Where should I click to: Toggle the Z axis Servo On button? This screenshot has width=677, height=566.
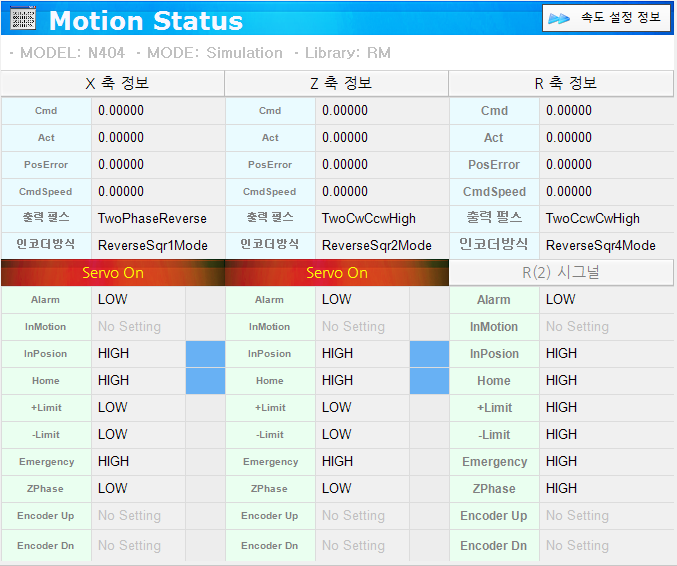click(x=337, y=273)
